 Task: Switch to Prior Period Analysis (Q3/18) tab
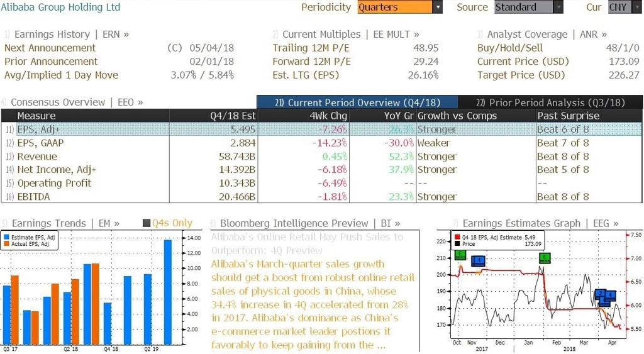(550, 102)
